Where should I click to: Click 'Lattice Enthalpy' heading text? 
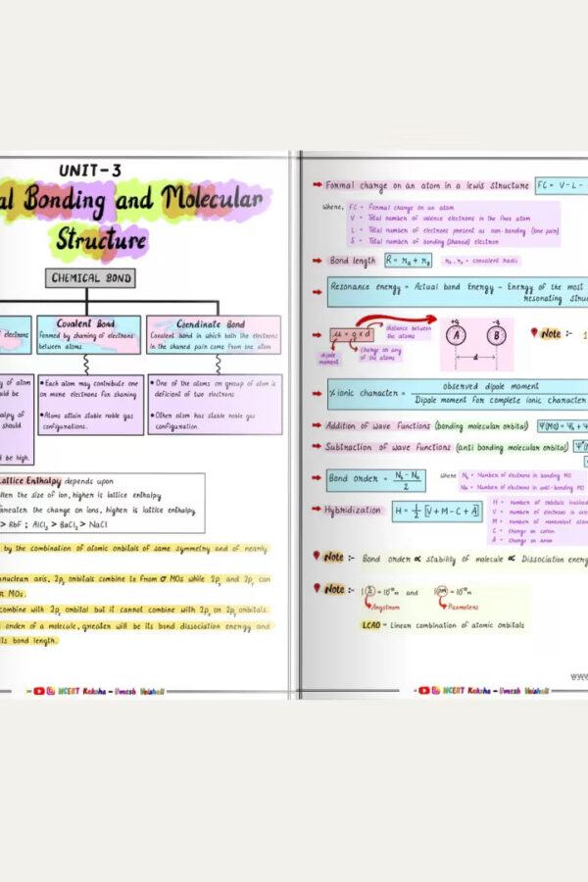tap(30, 481)
